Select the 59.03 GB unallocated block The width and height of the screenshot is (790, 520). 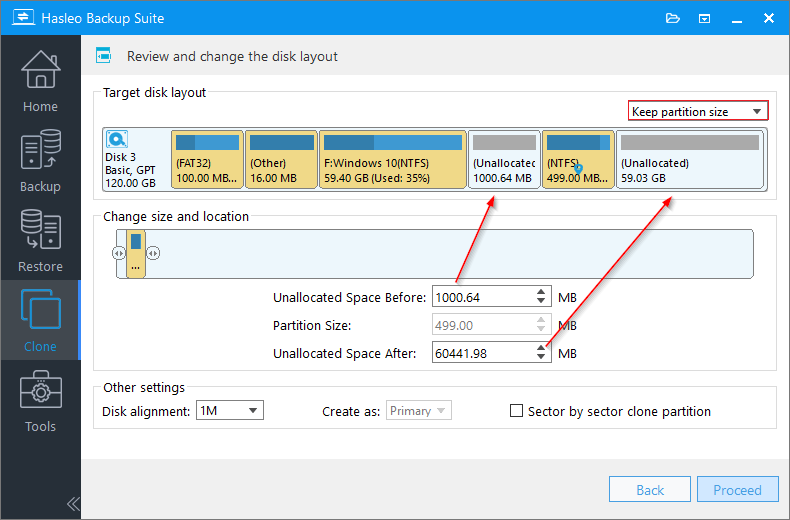tap(690, 159)
